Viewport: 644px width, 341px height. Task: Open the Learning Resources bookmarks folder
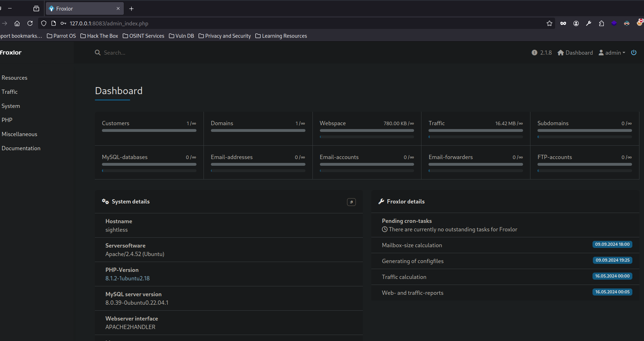281,36
